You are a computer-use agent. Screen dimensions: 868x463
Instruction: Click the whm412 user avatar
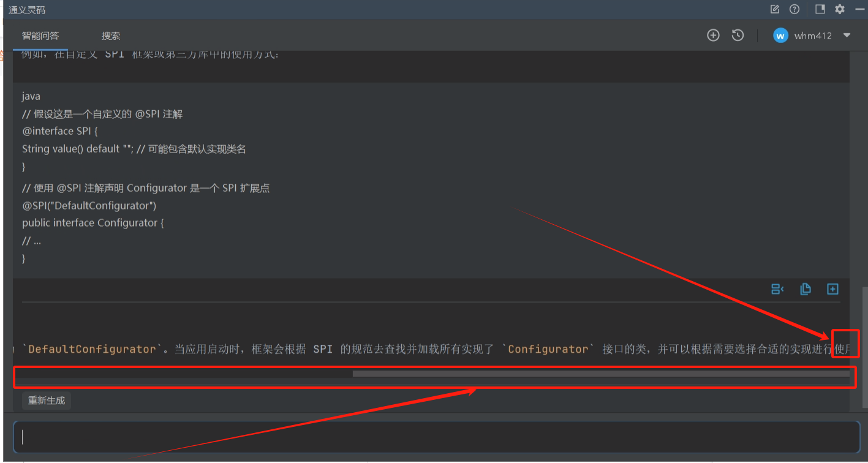(x=780, y=36)
